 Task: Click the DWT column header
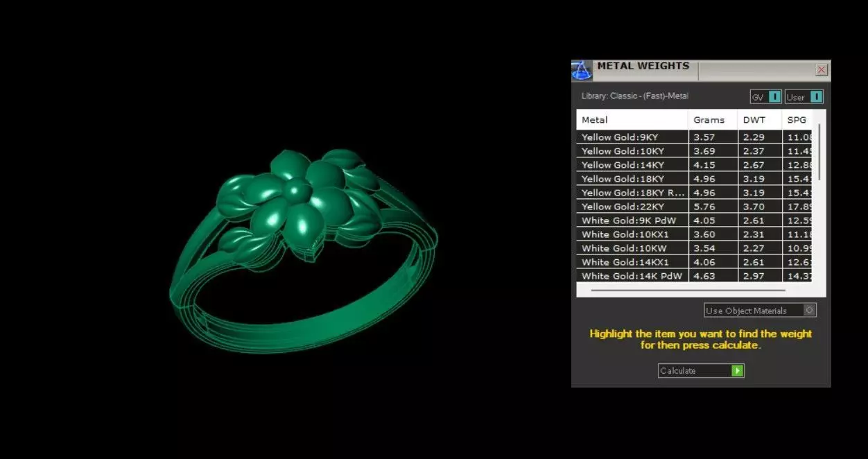click(760, 120)
